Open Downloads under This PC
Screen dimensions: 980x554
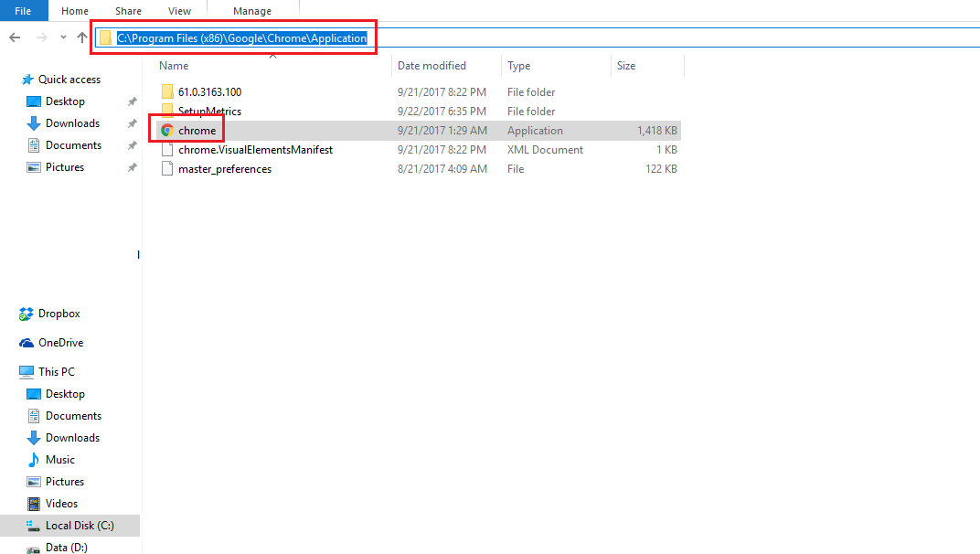pyautogui.click(x=72, y=438)
